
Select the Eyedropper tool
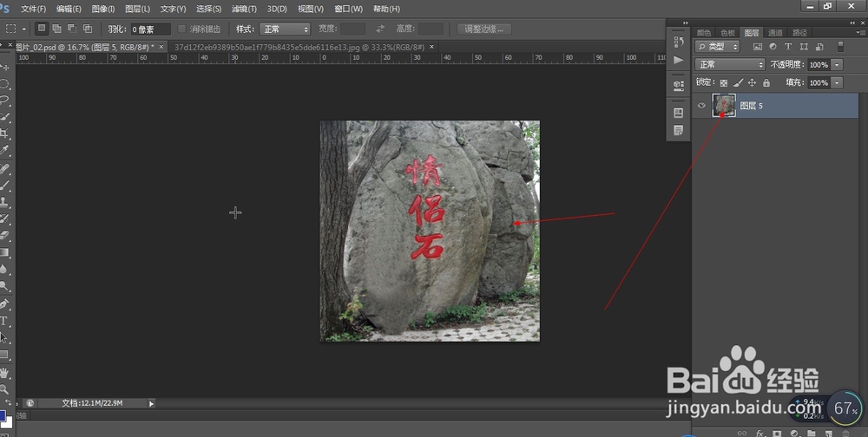tap(4, 150)
